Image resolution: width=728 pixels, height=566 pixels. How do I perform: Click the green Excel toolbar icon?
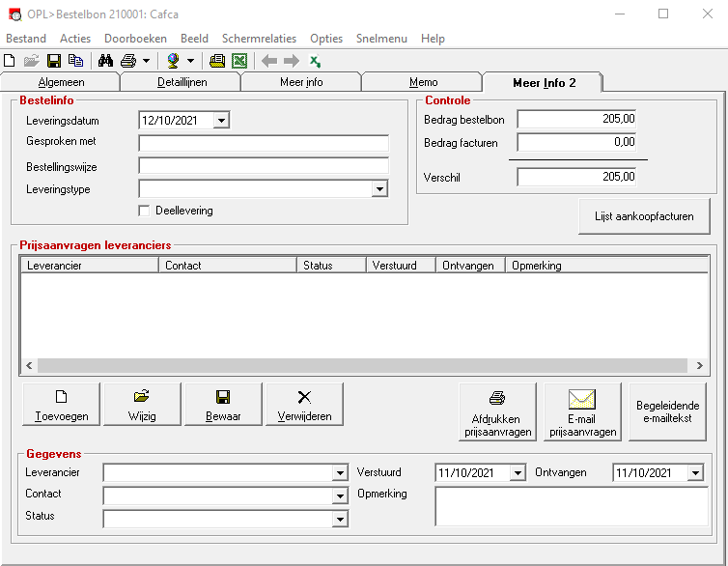(x=239, y=61)
